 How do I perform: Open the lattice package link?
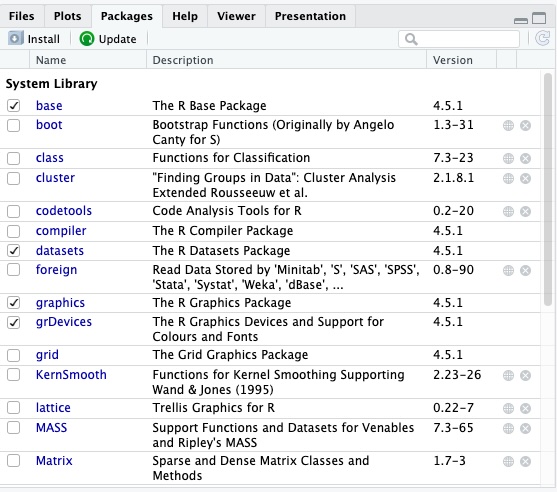53,408
